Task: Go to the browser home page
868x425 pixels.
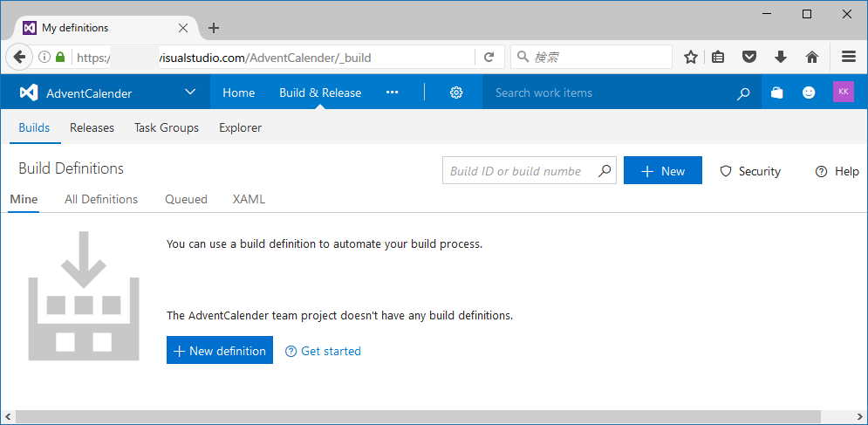Action: (812, 57)
